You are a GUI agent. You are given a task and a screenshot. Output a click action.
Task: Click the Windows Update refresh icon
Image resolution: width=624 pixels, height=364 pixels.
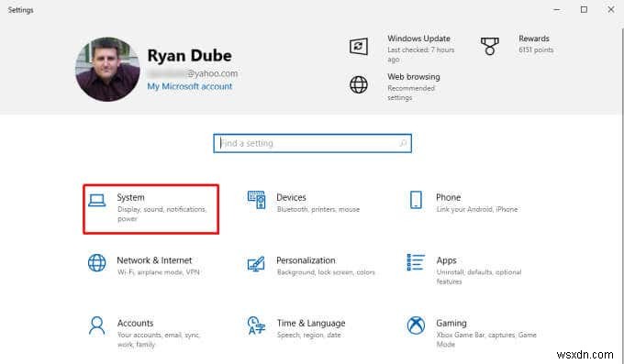359,46
